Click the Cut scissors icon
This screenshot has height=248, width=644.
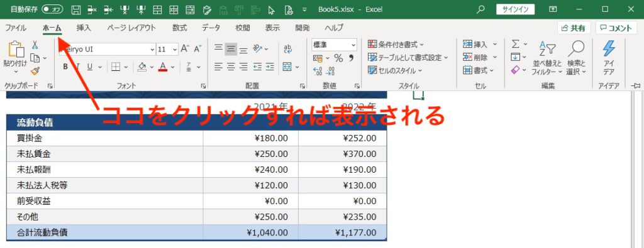coord(35,45)
